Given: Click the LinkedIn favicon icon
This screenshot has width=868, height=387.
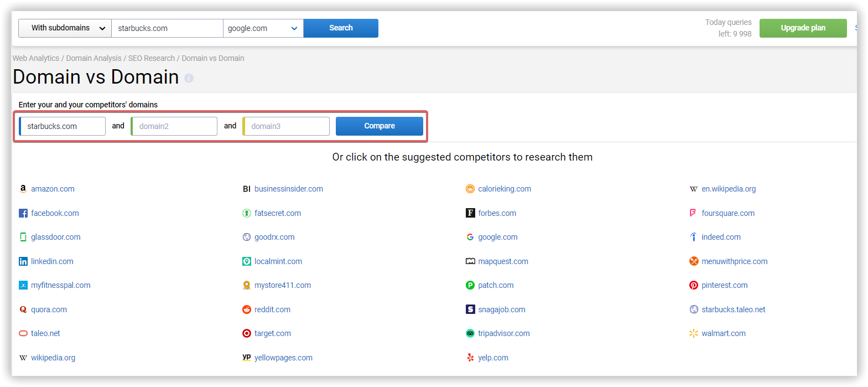Looking at the screenshot, I should [23, 261].
